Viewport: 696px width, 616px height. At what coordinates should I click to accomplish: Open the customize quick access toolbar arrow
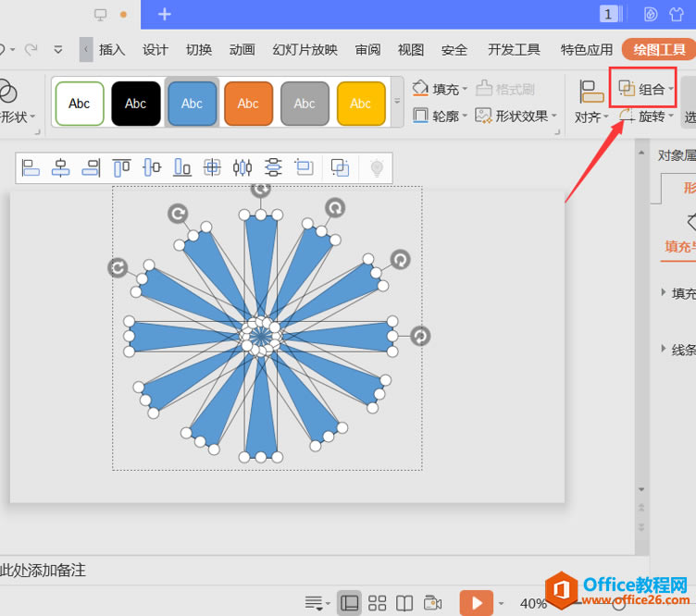[58, 50]
